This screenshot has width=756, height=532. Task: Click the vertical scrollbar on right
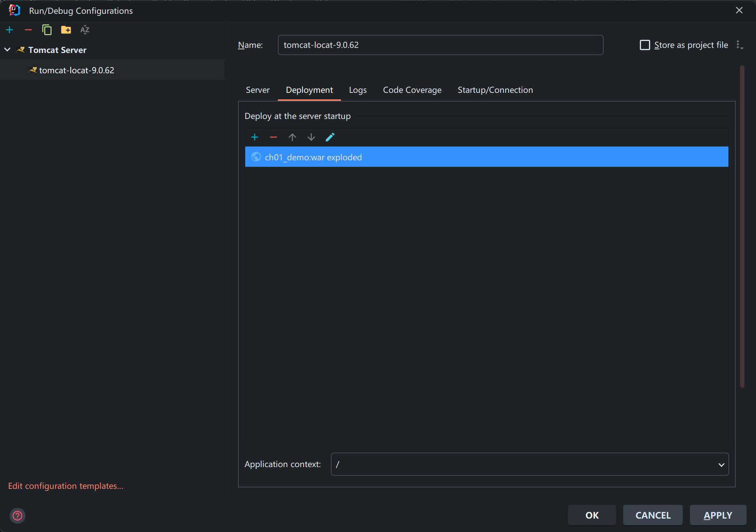(x=742, y=227)
